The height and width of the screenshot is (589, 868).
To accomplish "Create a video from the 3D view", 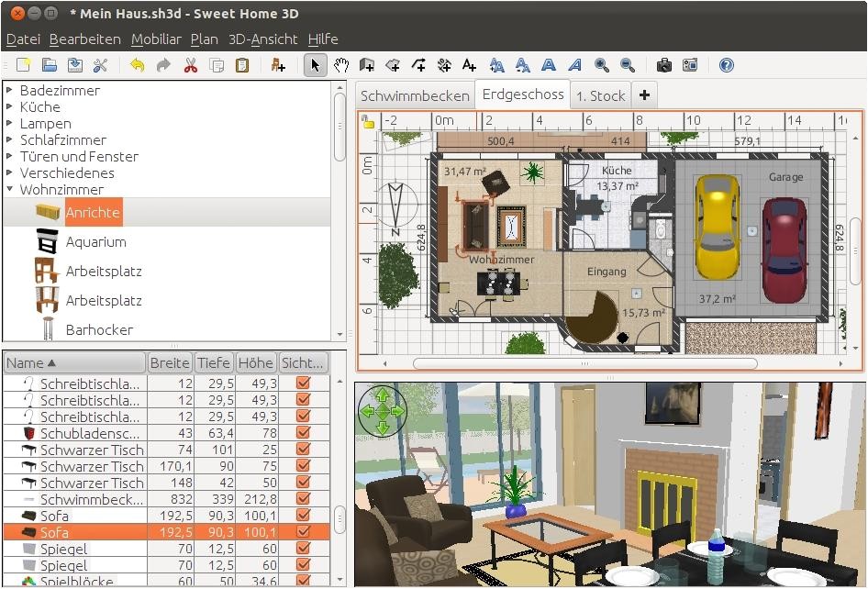I will [x=690, y=65].
